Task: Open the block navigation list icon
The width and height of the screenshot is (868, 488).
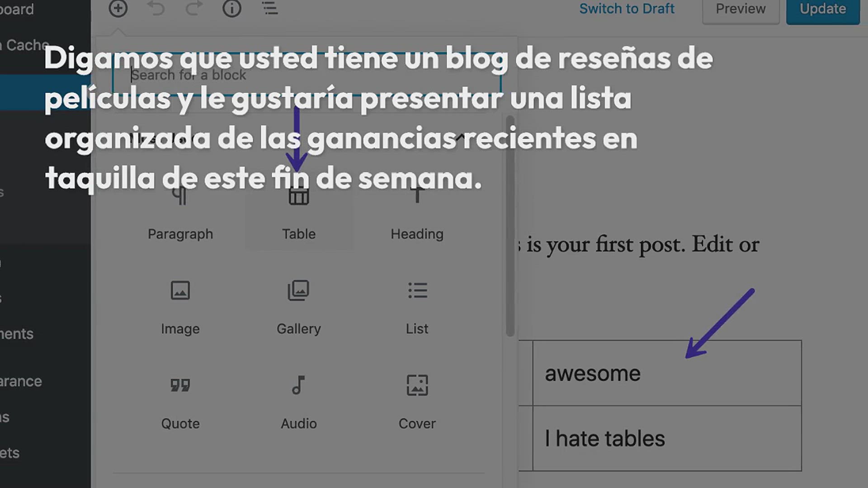Action: [270, 9]
